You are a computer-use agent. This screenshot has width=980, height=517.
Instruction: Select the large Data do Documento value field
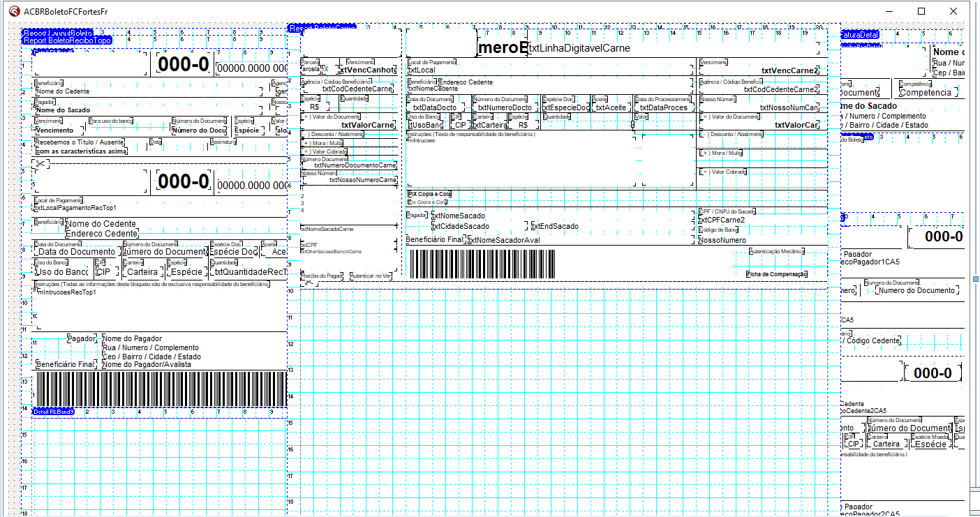76,252
